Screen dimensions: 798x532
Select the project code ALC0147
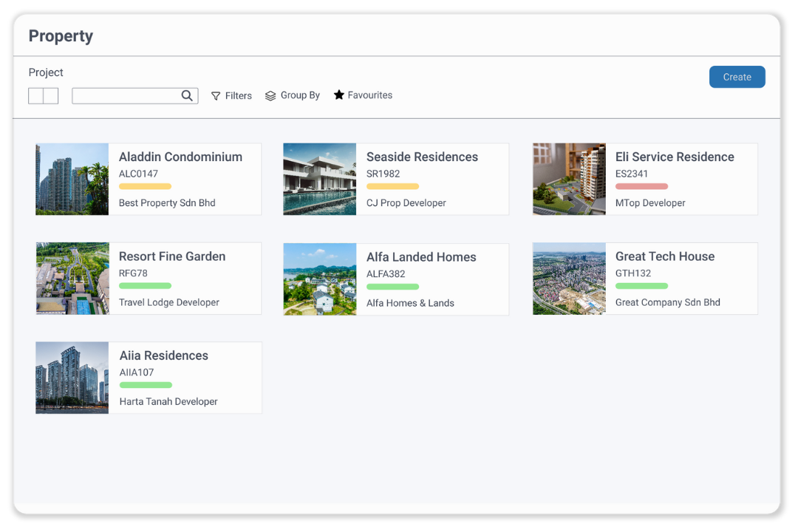tap(138, 174)
